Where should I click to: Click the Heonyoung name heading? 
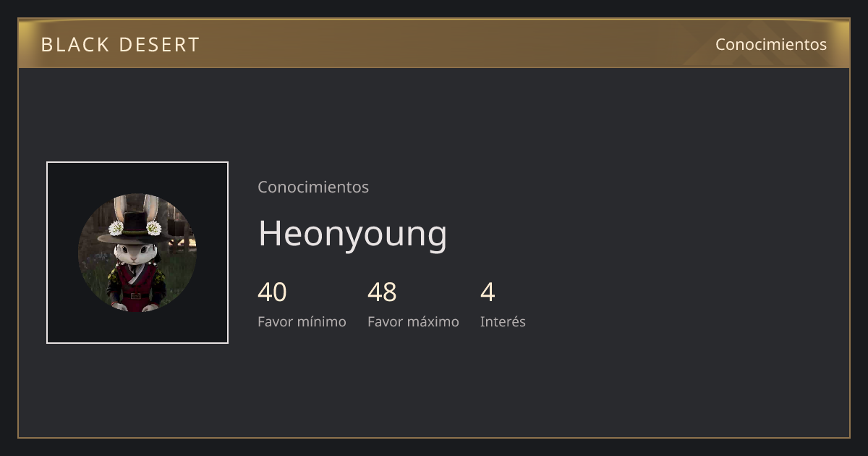353,234
